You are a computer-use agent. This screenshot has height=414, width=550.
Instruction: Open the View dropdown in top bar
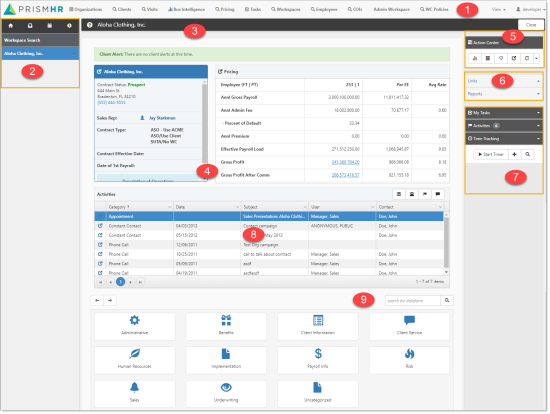[498, 9]
